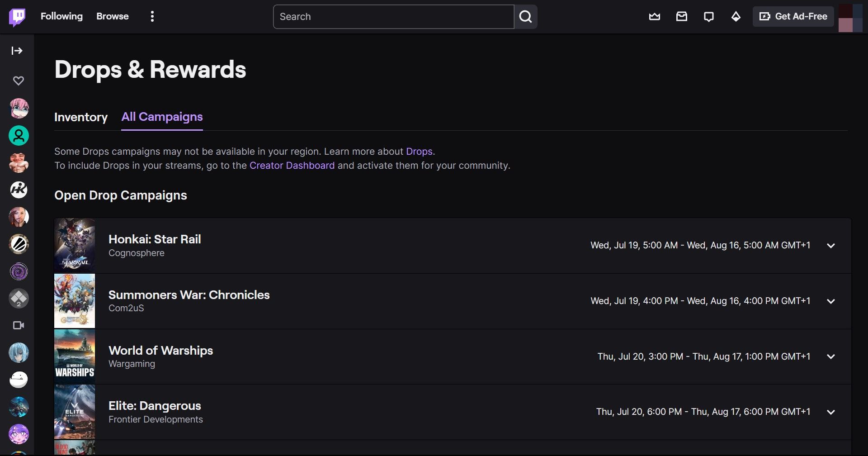Open the Following menu

61,16
